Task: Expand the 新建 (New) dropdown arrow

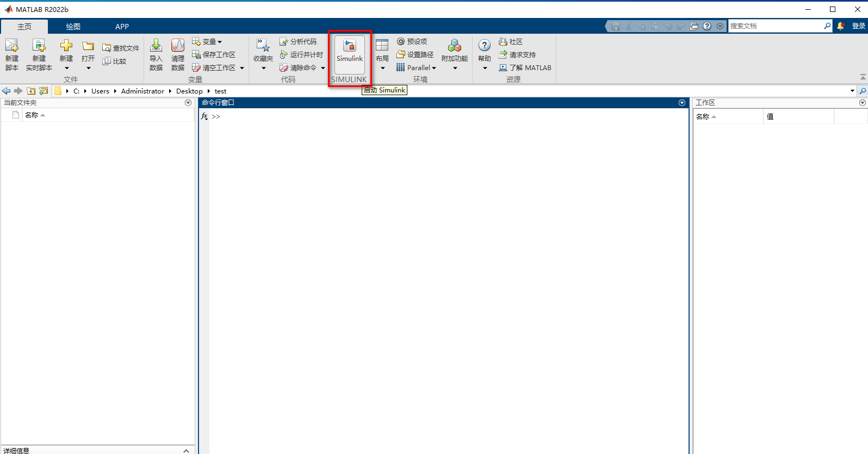Action: pyautogui.click(x=66, y=69)
